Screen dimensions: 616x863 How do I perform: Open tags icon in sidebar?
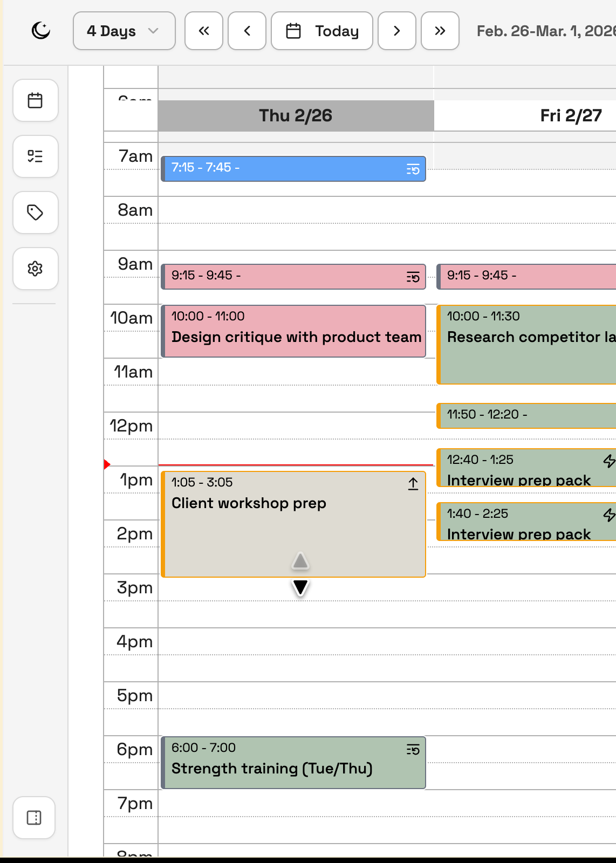click(x=36, y=213)
